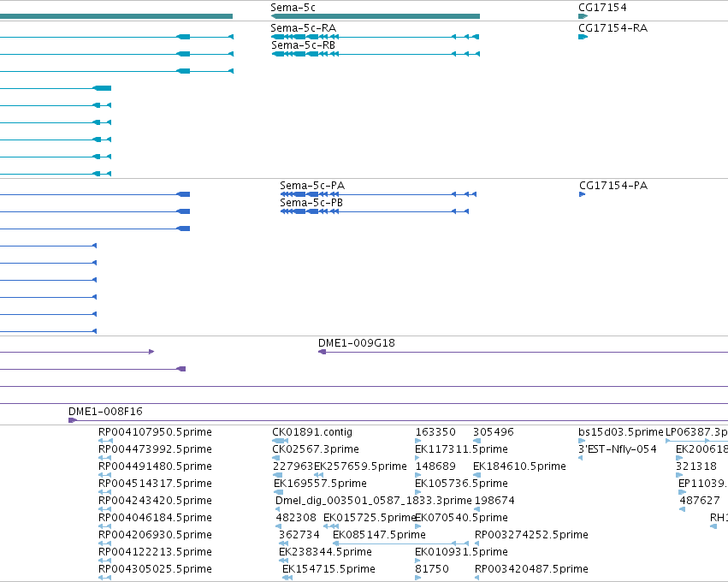Select the Sema-5c-RA transcript label
Image resolution: width=728 pixels, height=582 pixels.
(303, 28)
